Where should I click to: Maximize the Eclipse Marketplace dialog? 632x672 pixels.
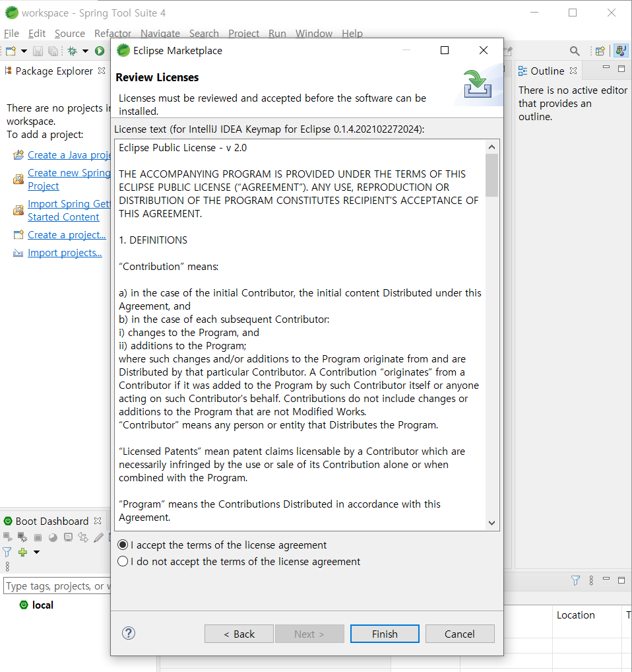(x=445, y=50)
